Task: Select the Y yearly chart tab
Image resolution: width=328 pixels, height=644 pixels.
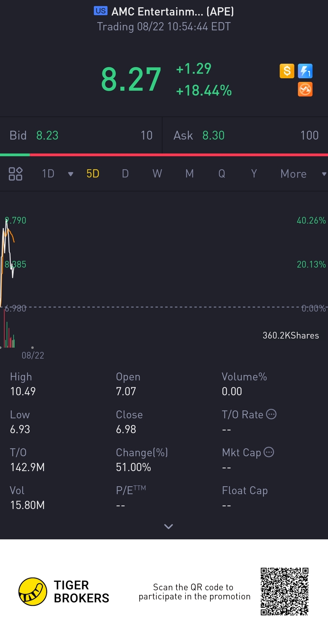Action: coord(254,174)
